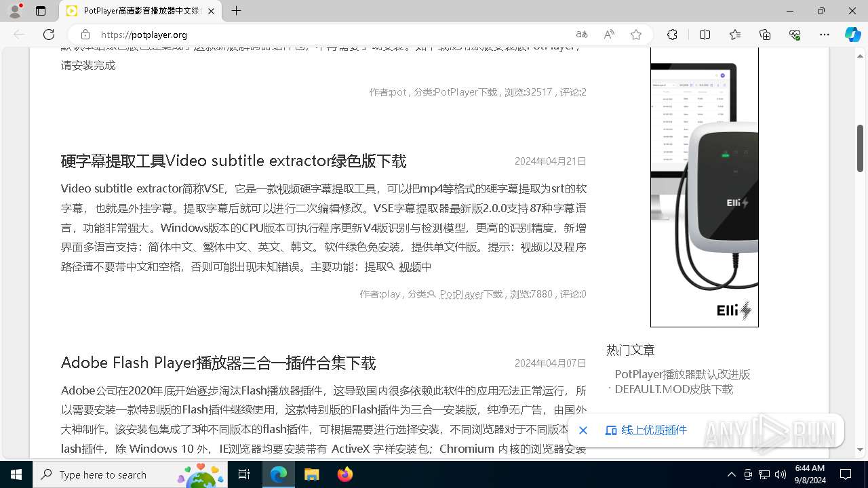
Task: Open article Adobe Flash Player播放器三合一插件合集下载
Action: [218, 363]
